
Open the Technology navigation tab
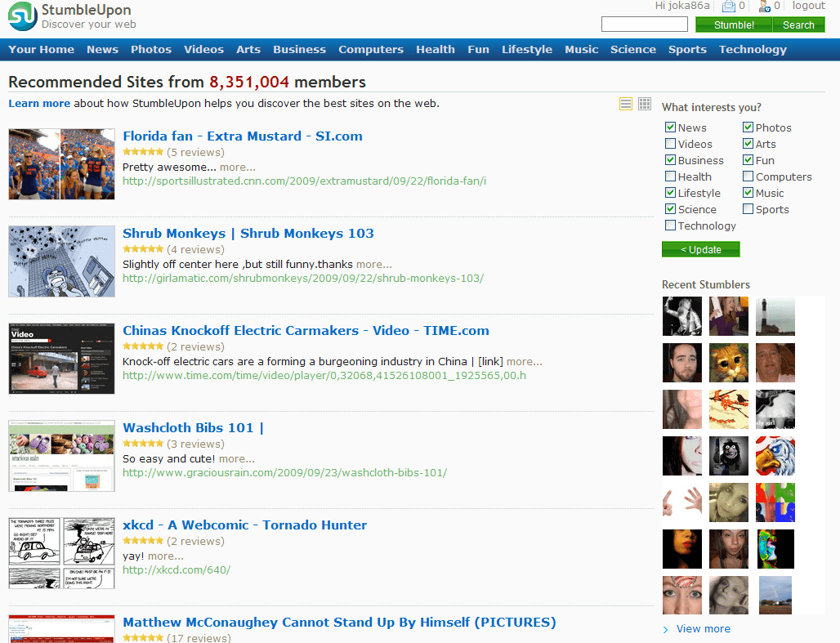click(x=753, y=49)
